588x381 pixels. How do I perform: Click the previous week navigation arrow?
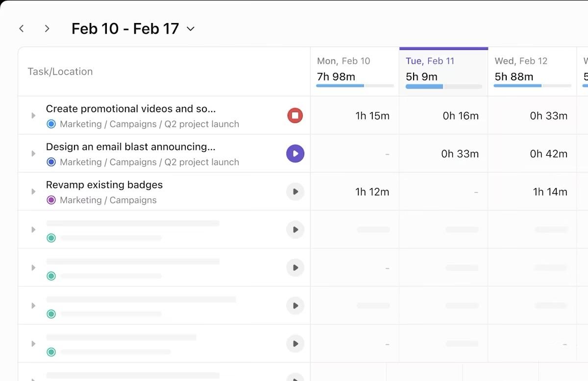[22, 28]
